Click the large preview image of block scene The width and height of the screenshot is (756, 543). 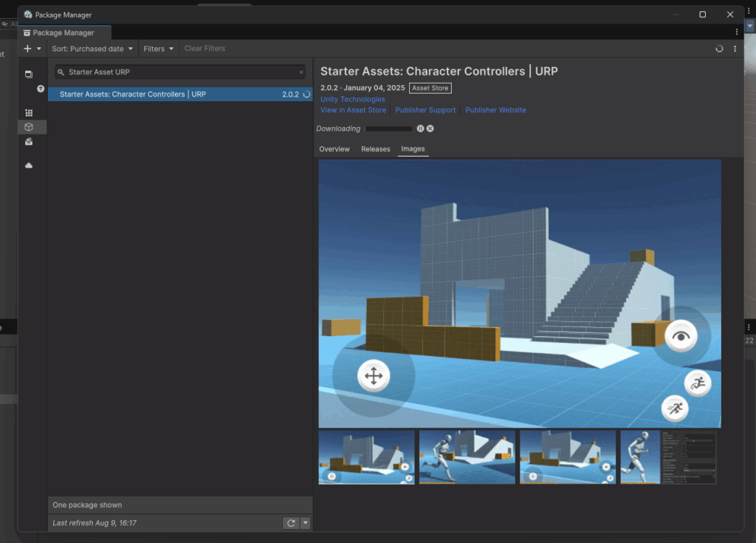tap(520, 293)
